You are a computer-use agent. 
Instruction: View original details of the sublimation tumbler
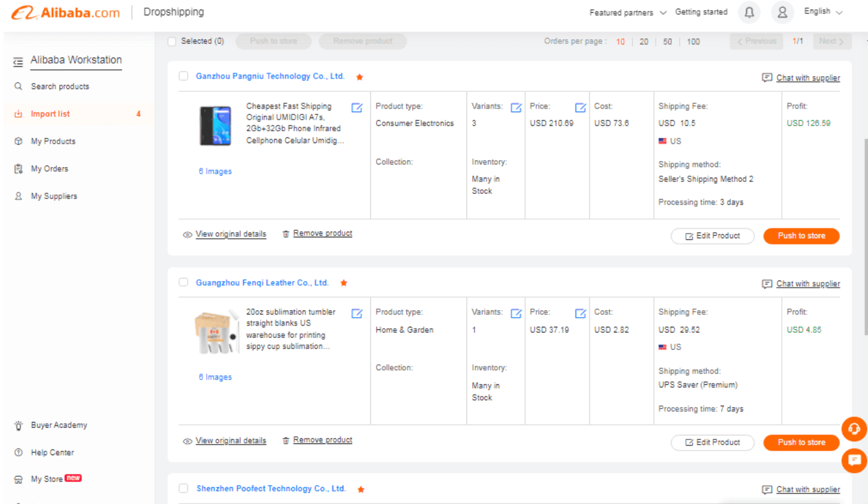coord(231,440)
